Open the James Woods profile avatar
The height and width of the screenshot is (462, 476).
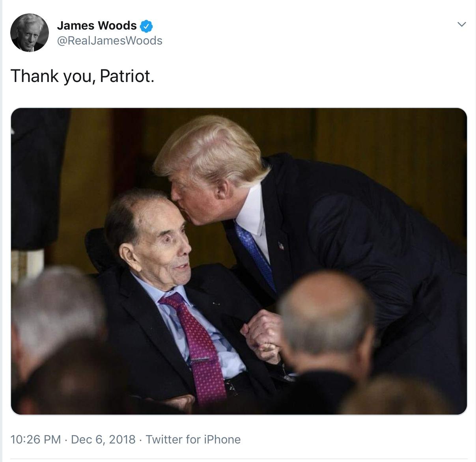pyautogui.click(x=30, y=33)
